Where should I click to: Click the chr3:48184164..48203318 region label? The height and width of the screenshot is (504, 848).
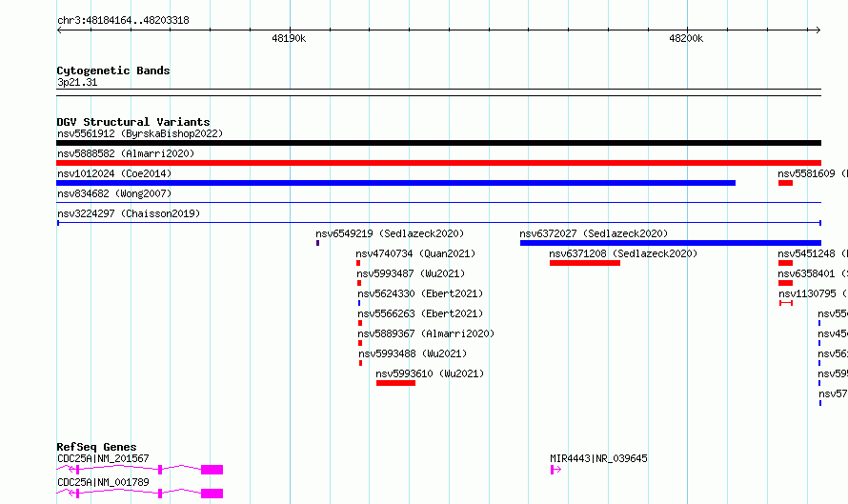click(123, 21)
